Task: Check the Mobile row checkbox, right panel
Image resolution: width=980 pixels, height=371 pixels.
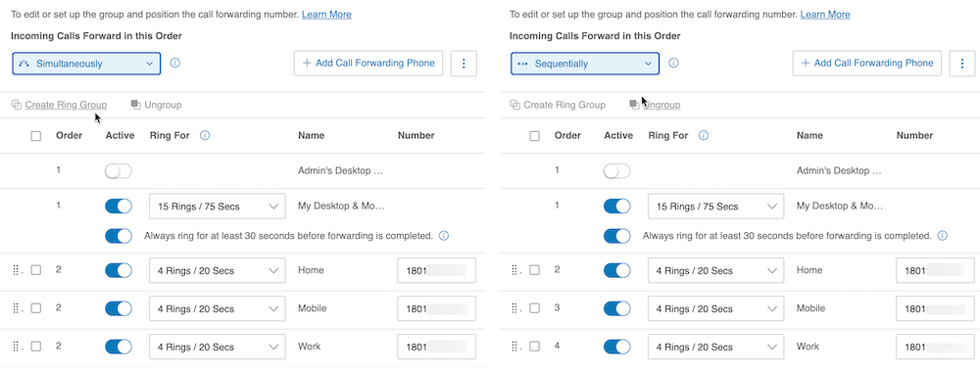Action: 535,308
